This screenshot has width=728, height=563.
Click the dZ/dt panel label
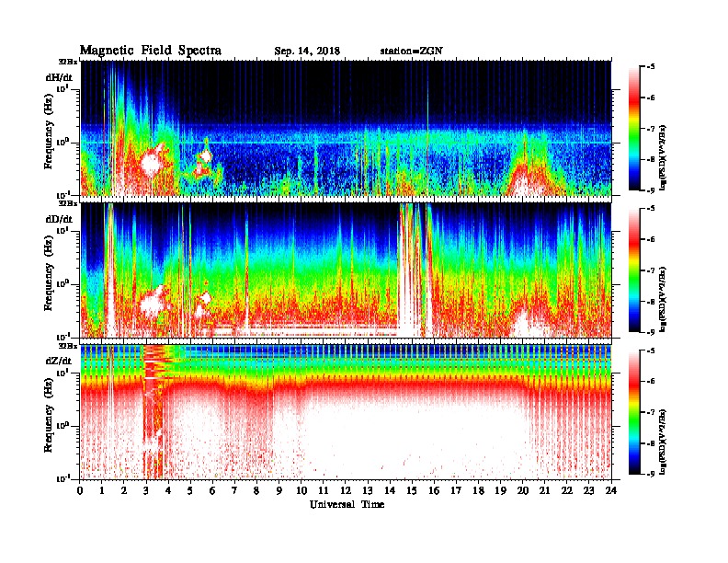click(59, 361)
